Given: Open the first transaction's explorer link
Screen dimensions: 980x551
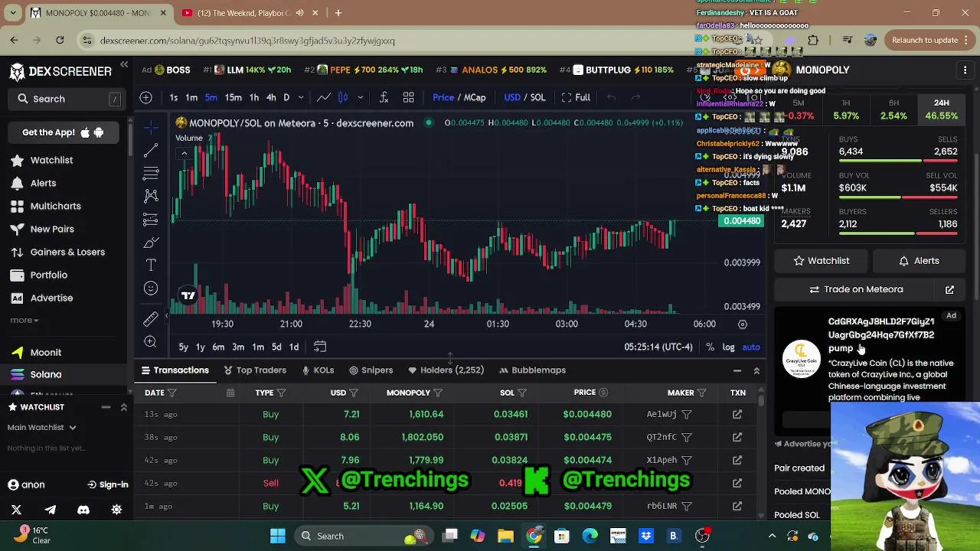Looking at the screenshot, I should tap(737, 414).
